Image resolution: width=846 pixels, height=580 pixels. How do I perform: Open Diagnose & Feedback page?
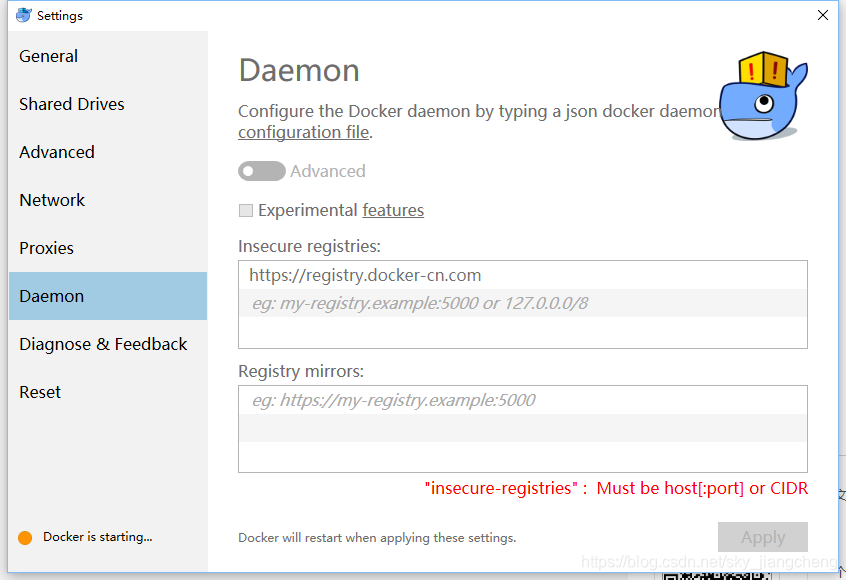click(108, 344)
